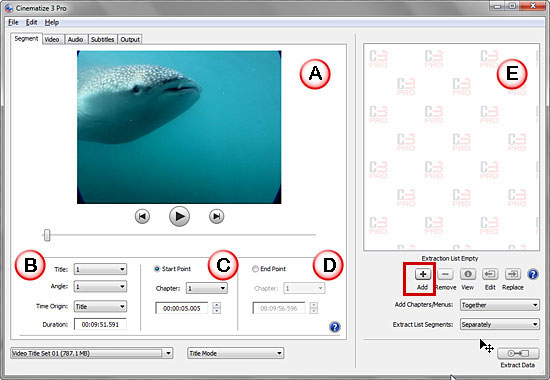Open the Start Point Chapter dropdown

[207, 288]
